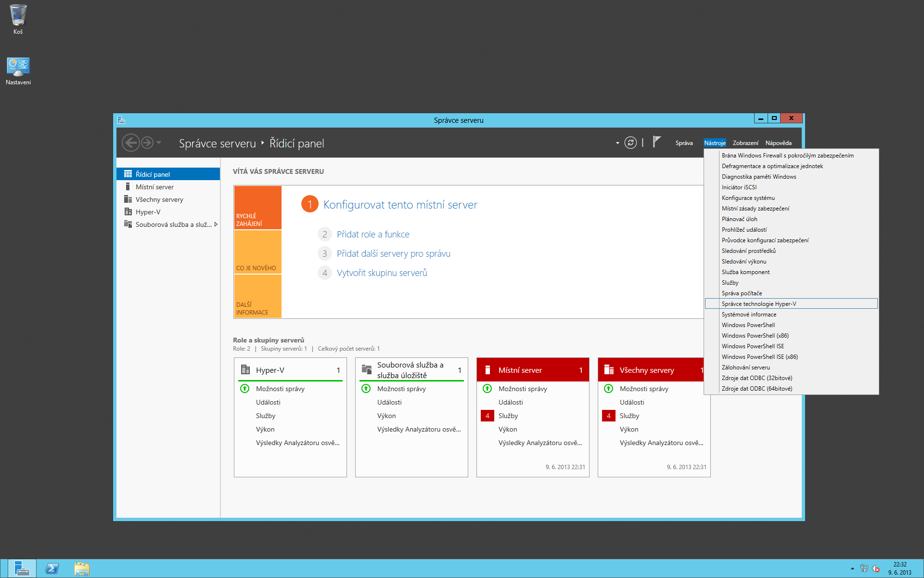Open dropdown arrow left of refresh
Viewport: 924px width, 578px height.
click(617, 143)
